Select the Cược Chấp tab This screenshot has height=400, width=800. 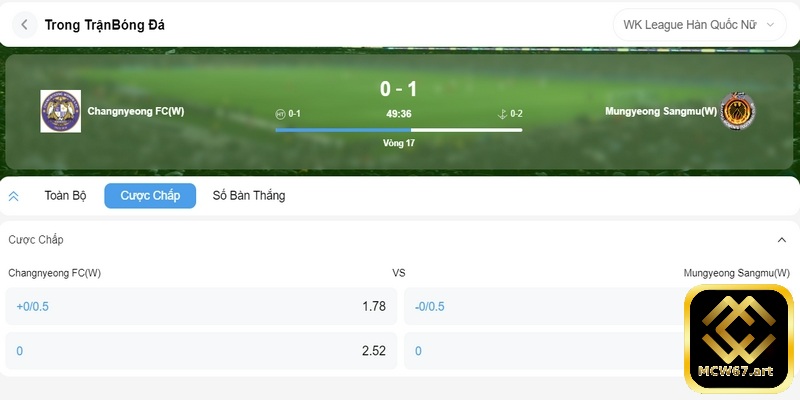[150, 196]
